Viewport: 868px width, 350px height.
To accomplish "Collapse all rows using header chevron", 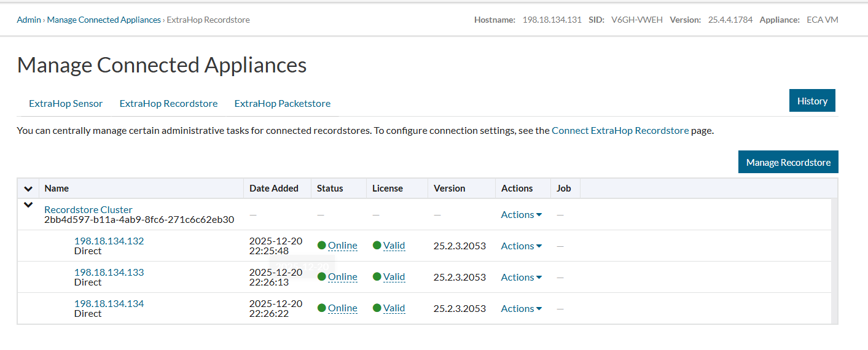I will click(x=28, y=189).
